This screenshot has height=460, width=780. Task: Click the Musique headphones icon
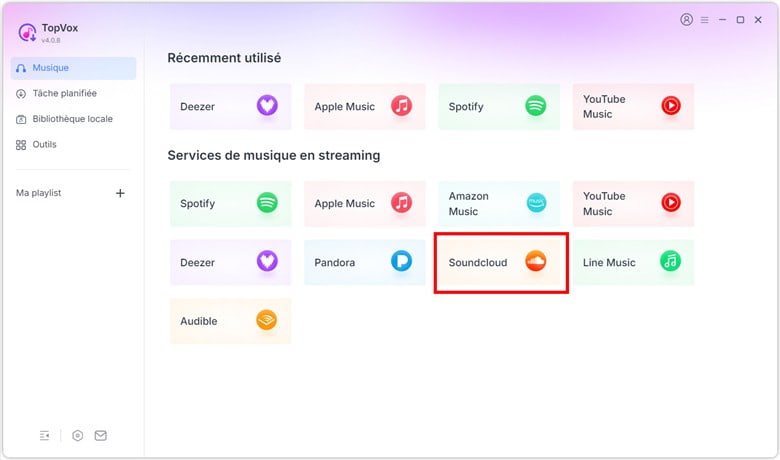21,68
